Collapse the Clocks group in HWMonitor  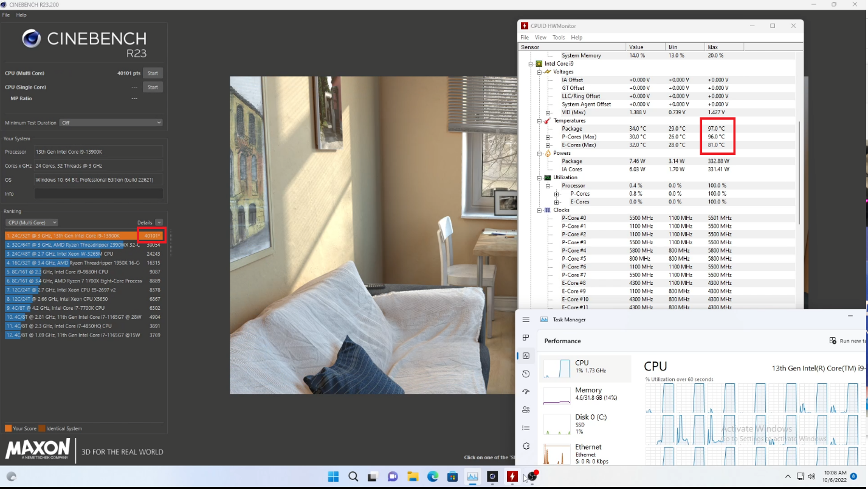point(539,210)
